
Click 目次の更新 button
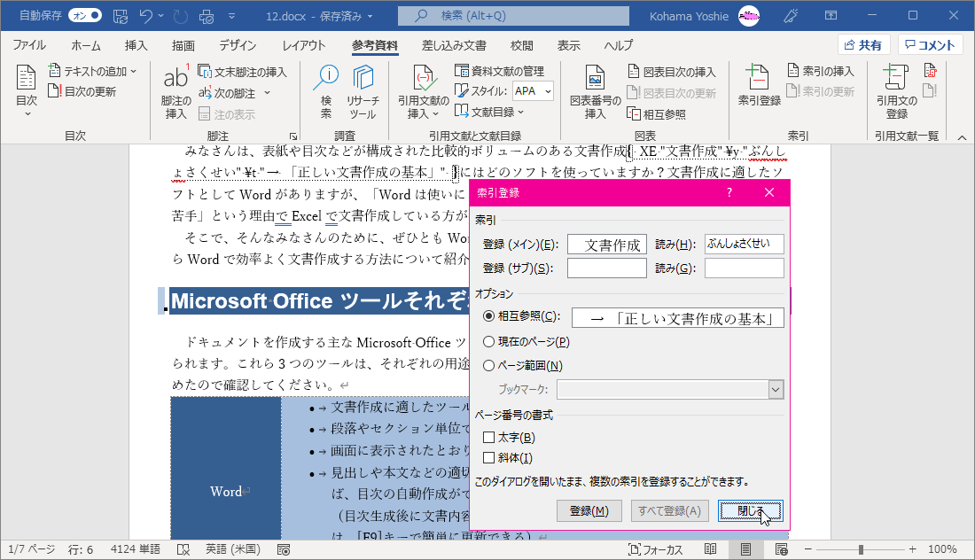[82, 91]
